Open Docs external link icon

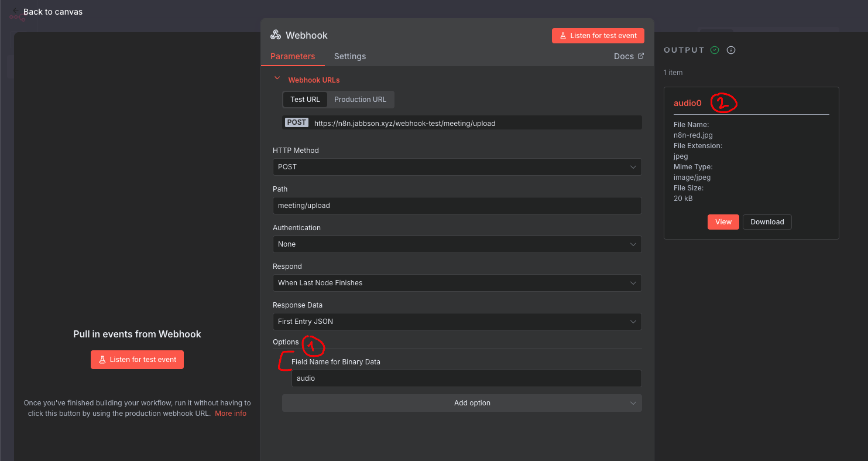[x=640, y=56]
